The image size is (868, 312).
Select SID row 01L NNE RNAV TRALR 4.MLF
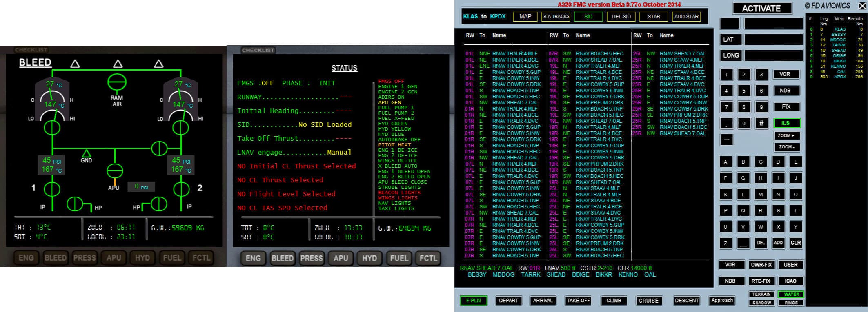point(501,54)
